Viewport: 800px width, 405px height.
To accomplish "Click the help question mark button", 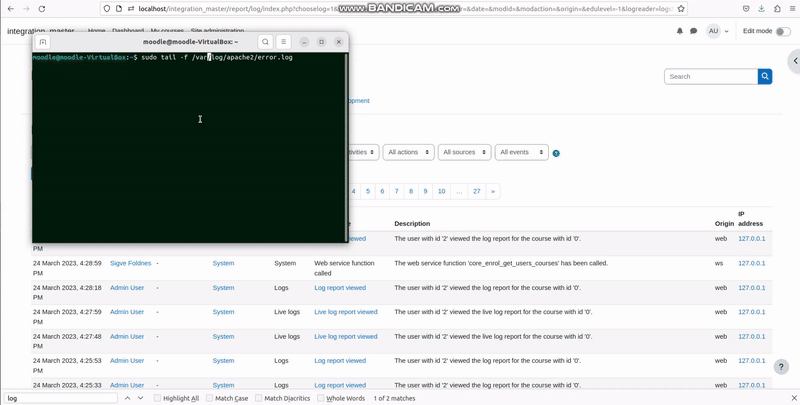I will 781,367.
